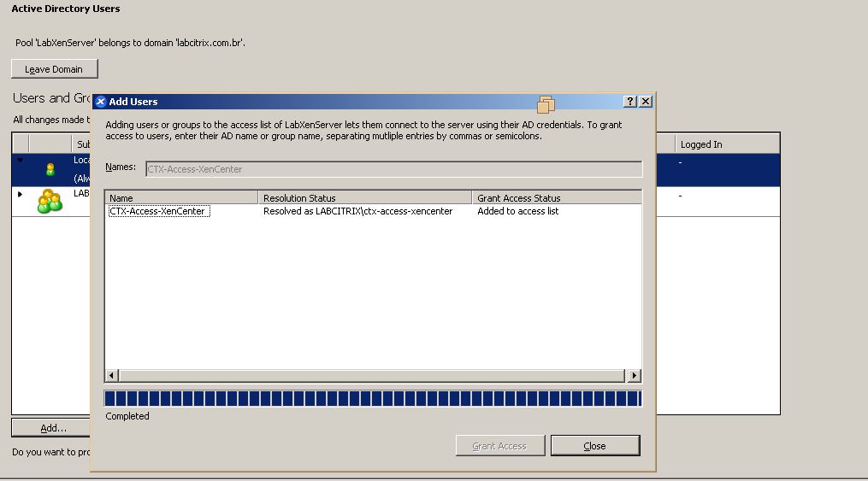Click the green user group icon
Viewport: 868px width, 481px height.
(50, 202)
